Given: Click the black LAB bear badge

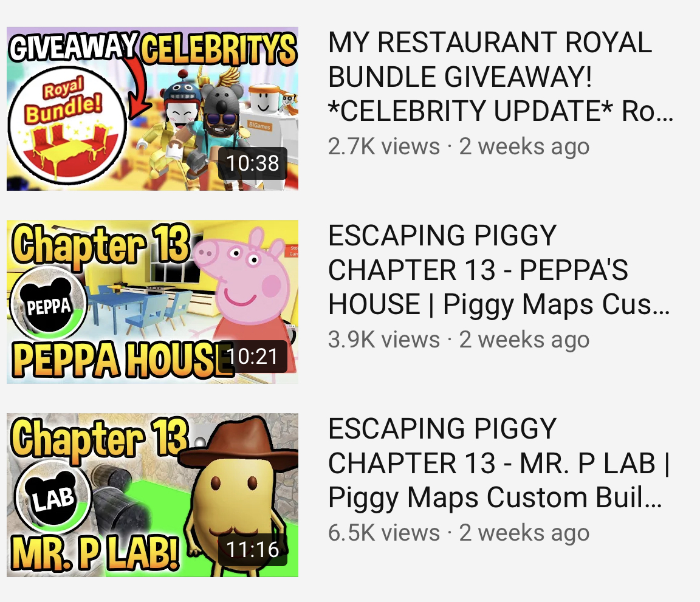Looking at the screenshot, I should 53,497.
